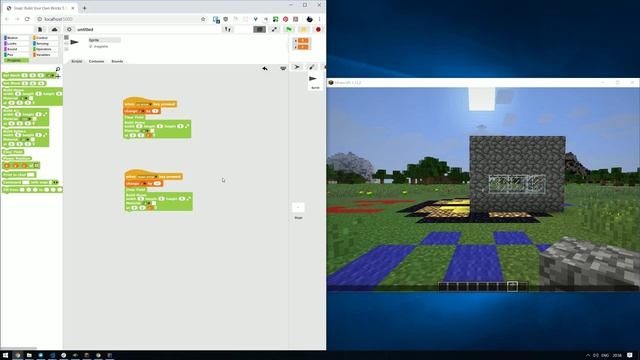Click 'Fill from' block in the palette
Image resolution: width=640 pixels, height=360 pixels.
(x=32, y=190)
